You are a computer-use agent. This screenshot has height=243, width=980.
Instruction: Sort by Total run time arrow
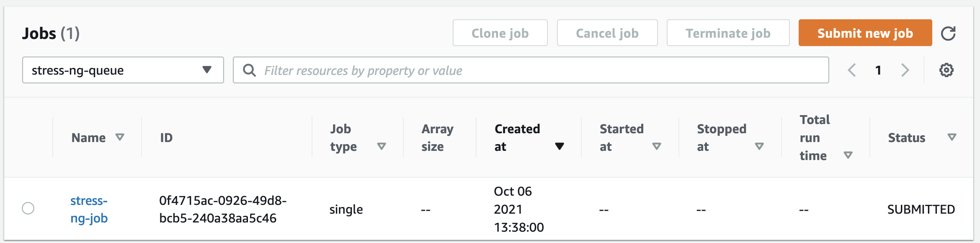(x=848, y=155)
